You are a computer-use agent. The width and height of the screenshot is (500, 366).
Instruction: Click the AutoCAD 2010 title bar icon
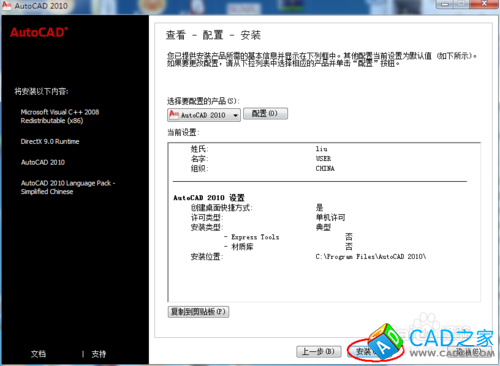coord(6,5)
